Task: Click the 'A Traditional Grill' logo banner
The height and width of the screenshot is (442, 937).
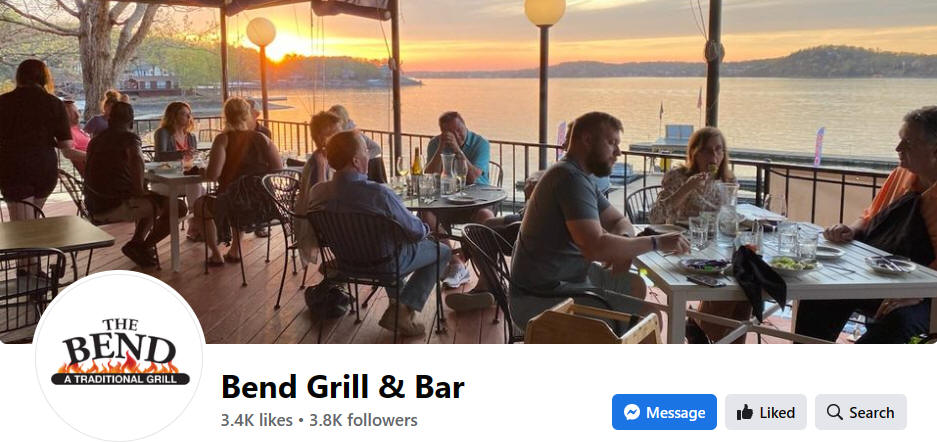Action: 120,379
